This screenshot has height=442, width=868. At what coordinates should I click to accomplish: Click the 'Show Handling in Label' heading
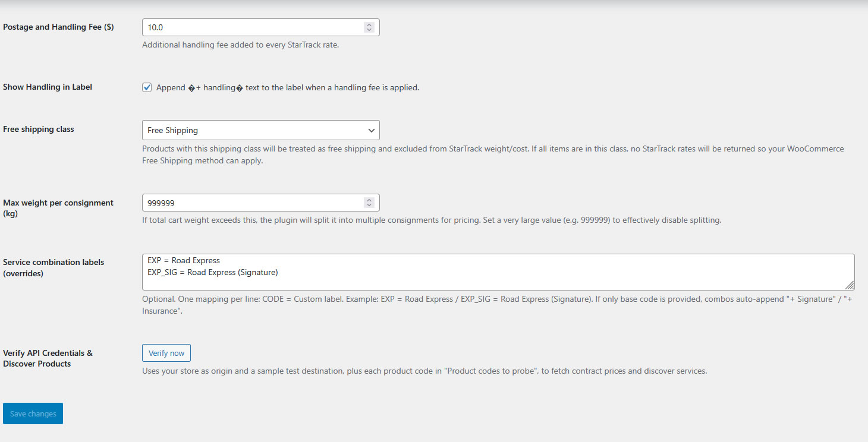click(48, 87)
